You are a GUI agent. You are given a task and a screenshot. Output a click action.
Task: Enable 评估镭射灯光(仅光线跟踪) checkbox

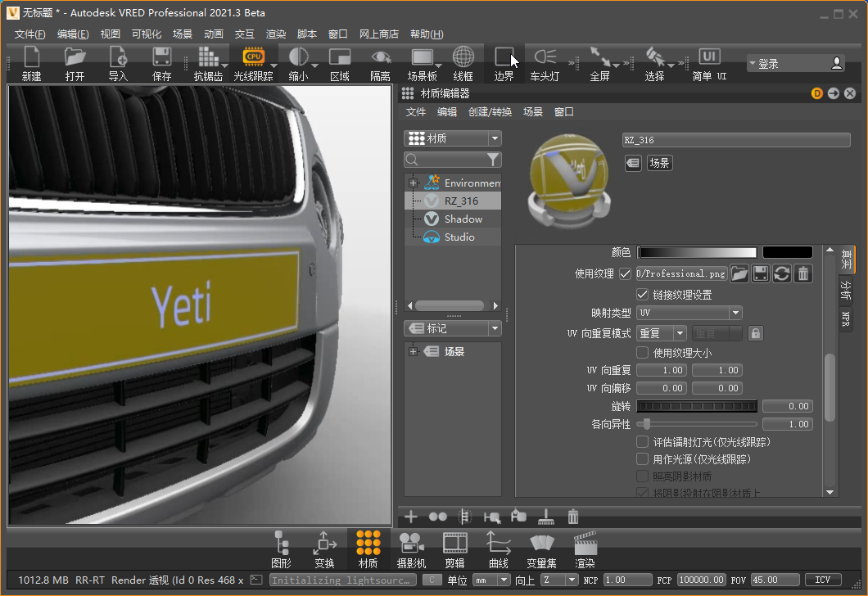click(642, 441)
